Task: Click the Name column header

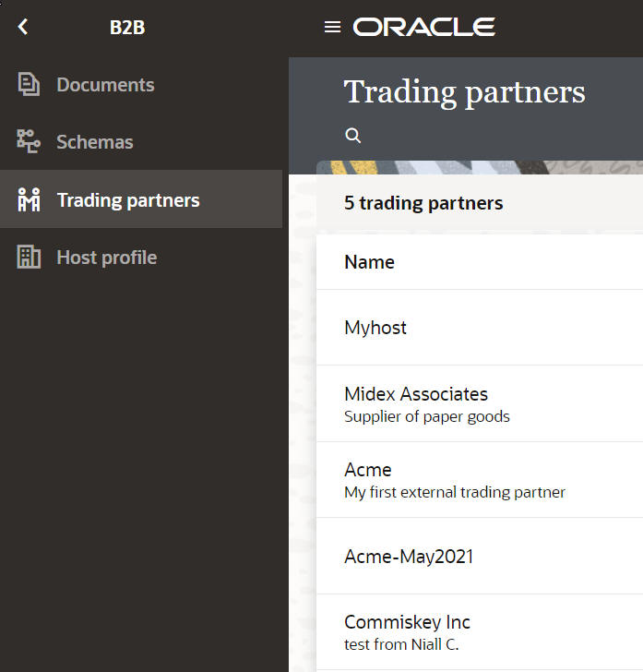Action: (369, 262)
